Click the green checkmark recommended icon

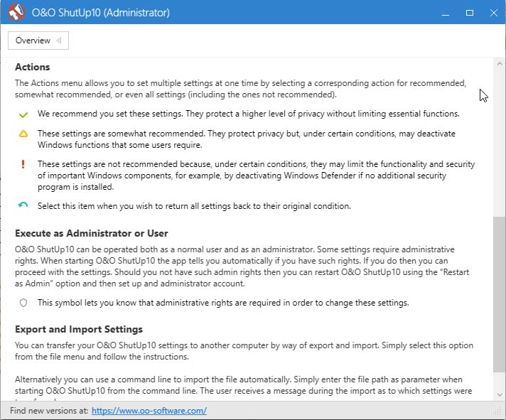[23, 114]
